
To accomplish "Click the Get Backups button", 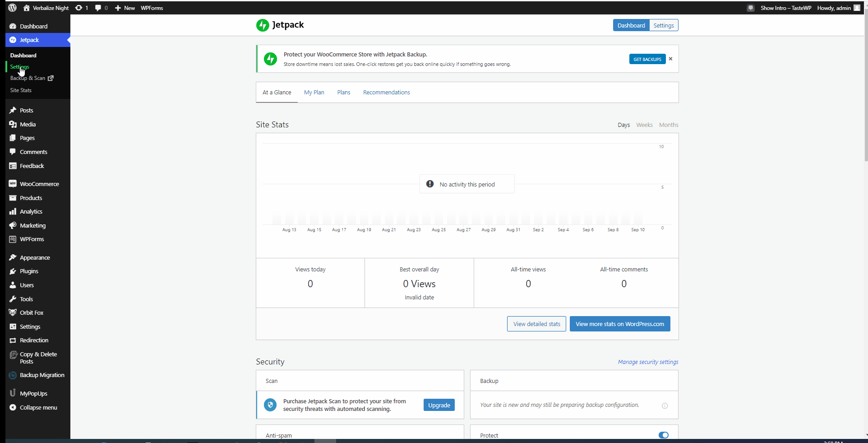I will pyautogui.click(x=647, y=59).
